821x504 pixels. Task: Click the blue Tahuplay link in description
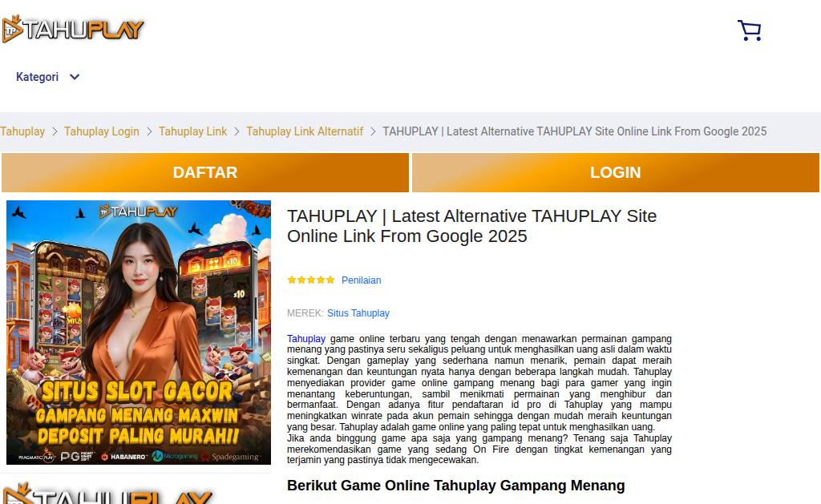306,339
